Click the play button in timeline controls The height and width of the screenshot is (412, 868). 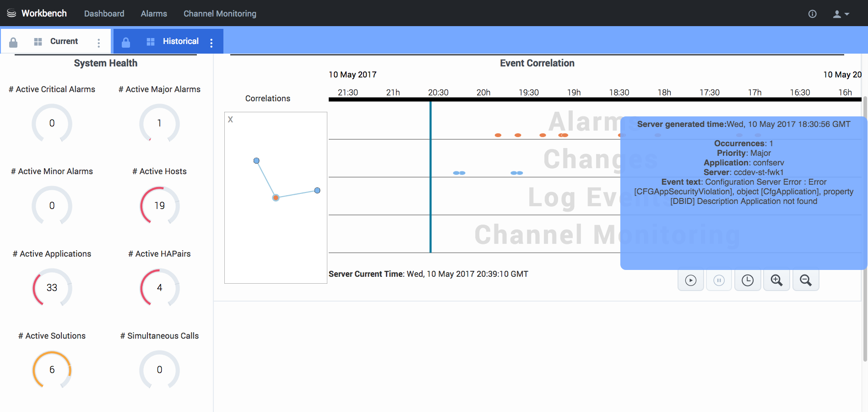point(690,280)
